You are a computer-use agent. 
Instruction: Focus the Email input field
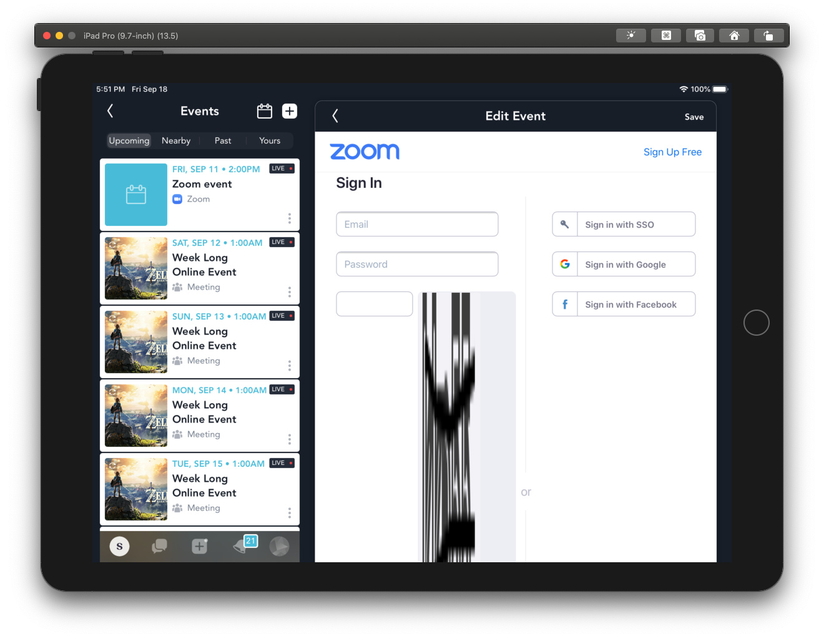(x=417, y=224)
